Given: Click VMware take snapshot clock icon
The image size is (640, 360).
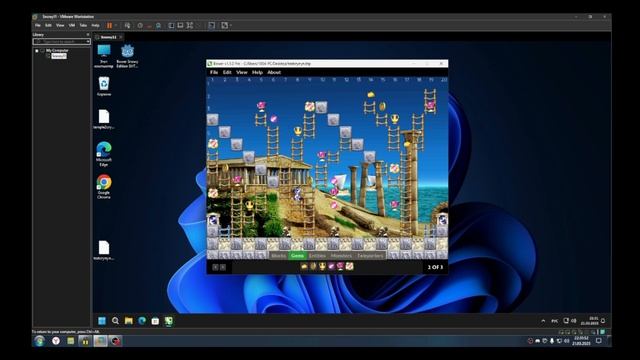Looking at the screenshot, I should click(x=140, y=25).
